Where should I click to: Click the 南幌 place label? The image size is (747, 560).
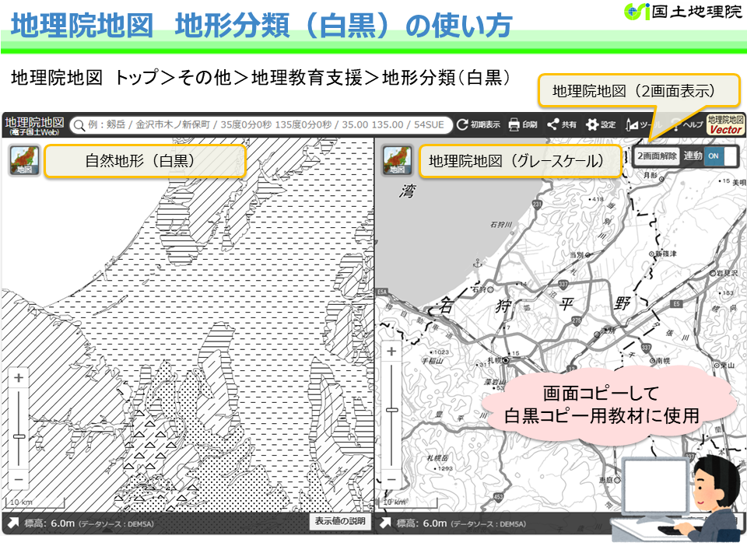pos(663,362)
